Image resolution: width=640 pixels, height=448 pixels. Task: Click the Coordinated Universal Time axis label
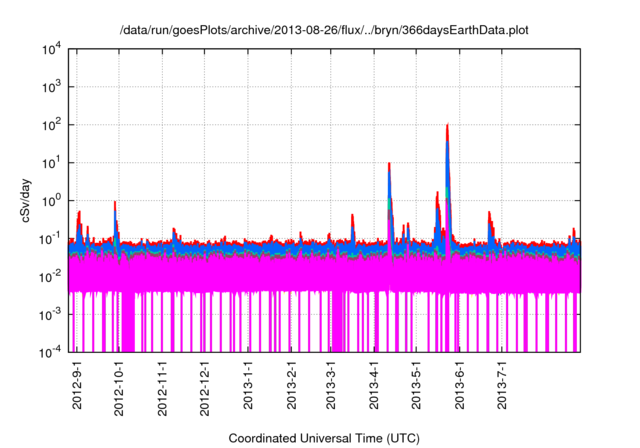coord(324,438)
